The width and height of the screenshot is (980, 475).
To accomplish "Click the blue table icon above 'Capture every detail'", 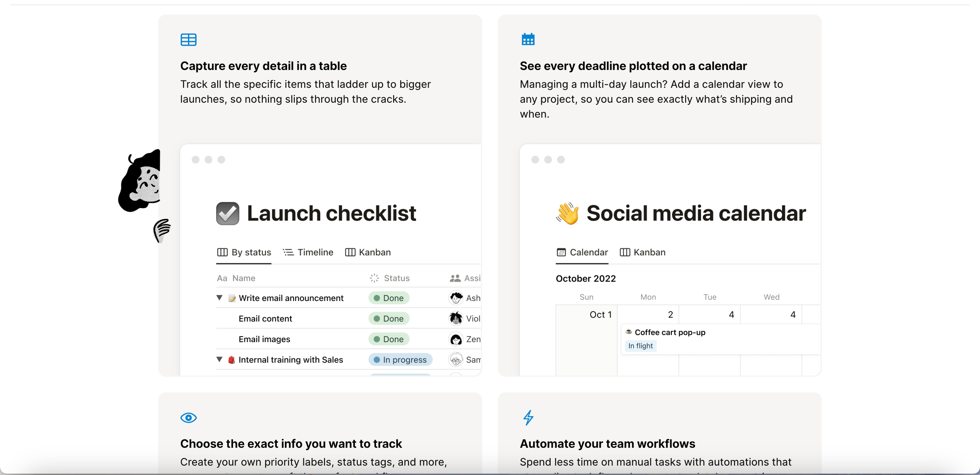I will [188, 40].
